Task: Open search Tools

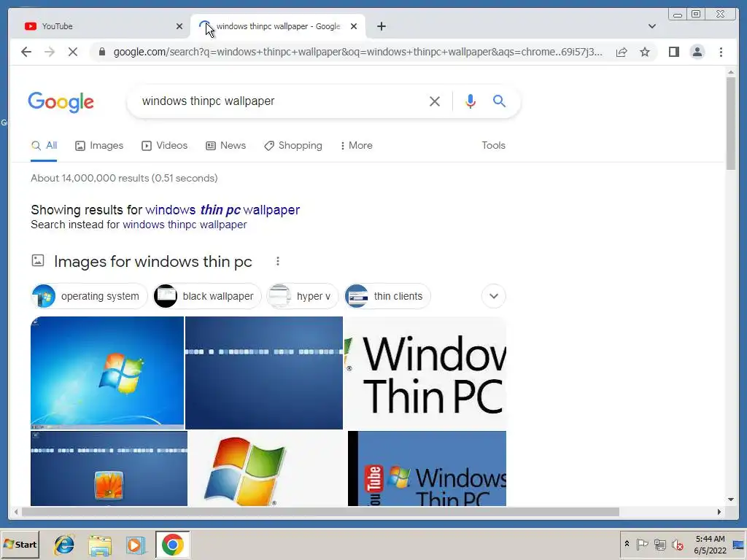Action: tap(493, 146)
